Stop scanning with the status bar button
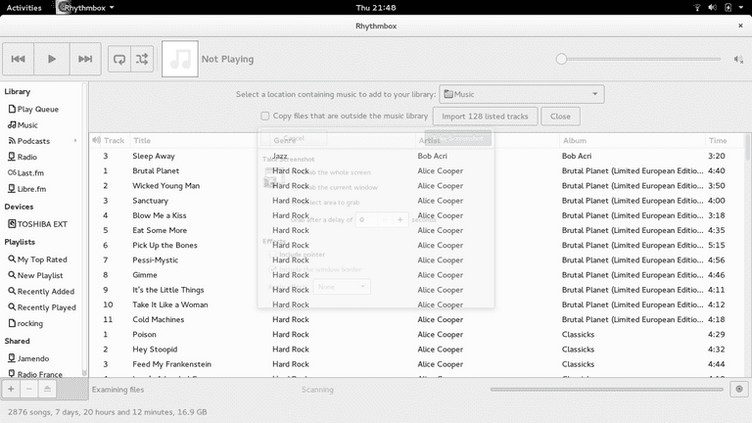Screen dimensions: 752x423 739,389
